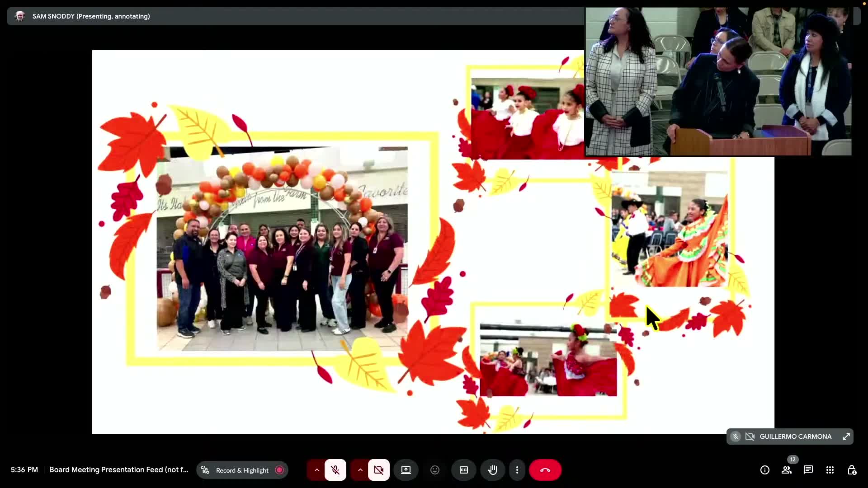Turn on the camera button

click(378, 470)
